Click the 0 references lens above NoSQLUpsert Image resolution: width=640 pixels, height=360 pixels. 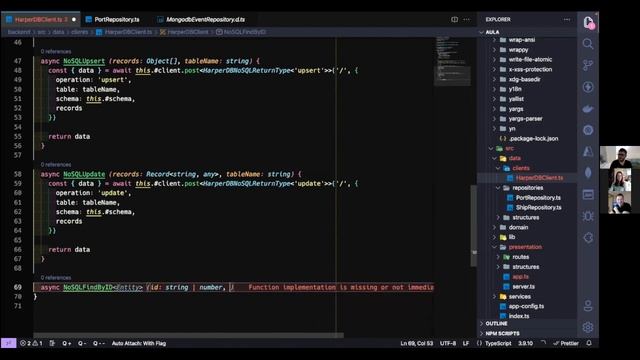point(56,51)
